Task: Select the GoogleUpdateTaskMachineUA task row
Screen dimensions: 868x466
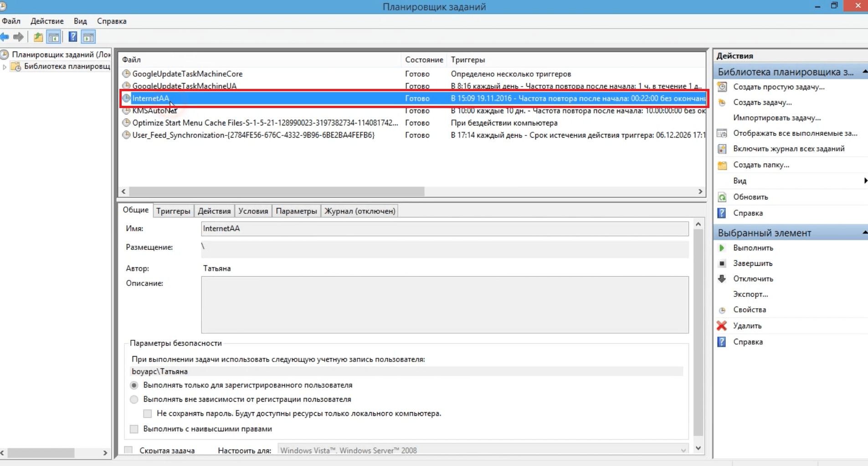Action: coord(412,86)
